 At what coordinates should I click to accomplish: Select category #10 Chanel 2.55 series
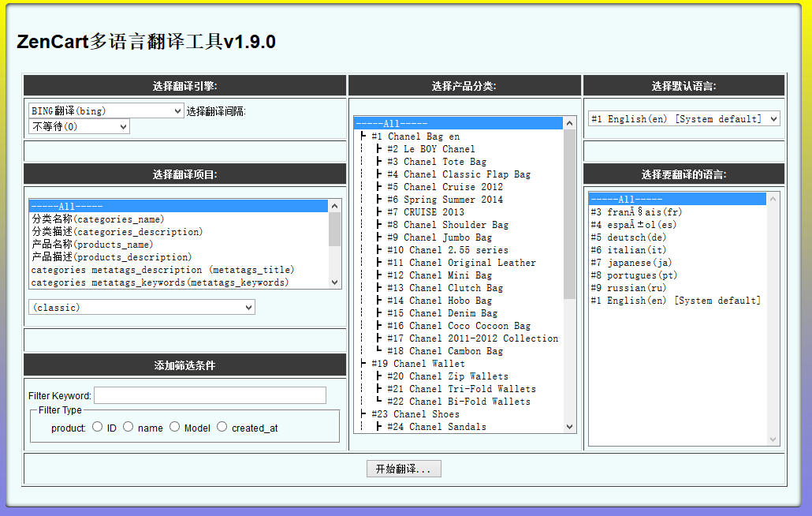458,249
